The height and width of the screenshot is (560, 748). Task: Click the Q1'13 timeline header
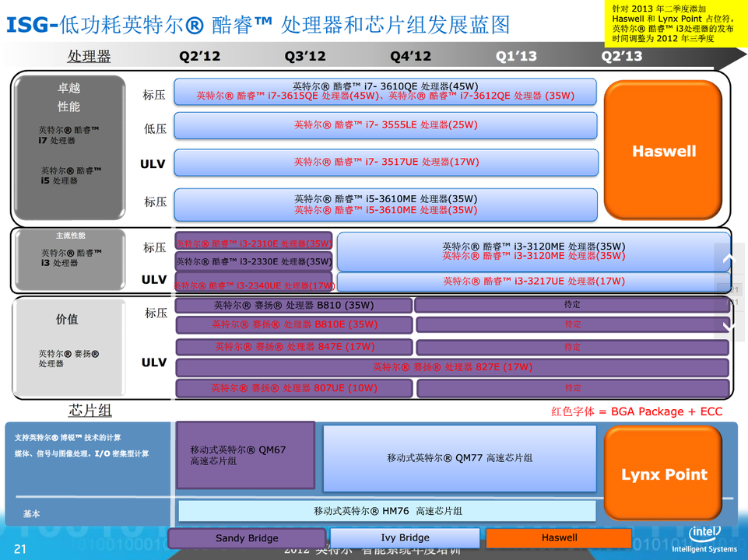point(516,56)
